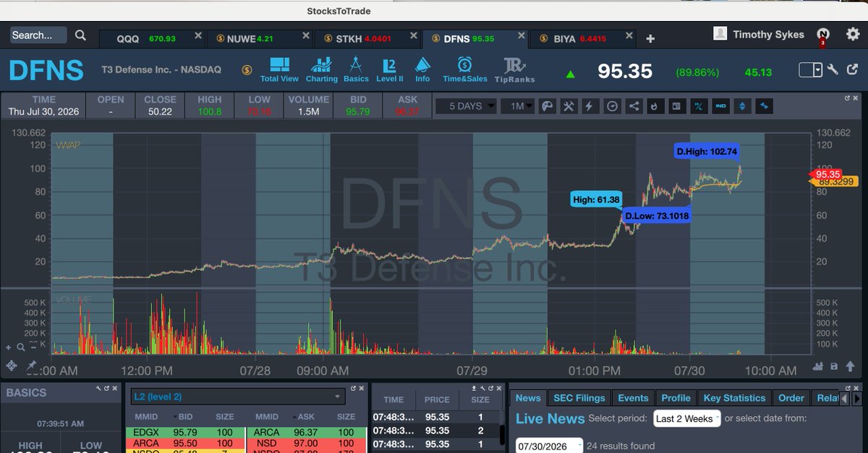Open the Key Statistics tab
Screen dimensions: 868x453
pyautogui.click(x=734, y=398)
